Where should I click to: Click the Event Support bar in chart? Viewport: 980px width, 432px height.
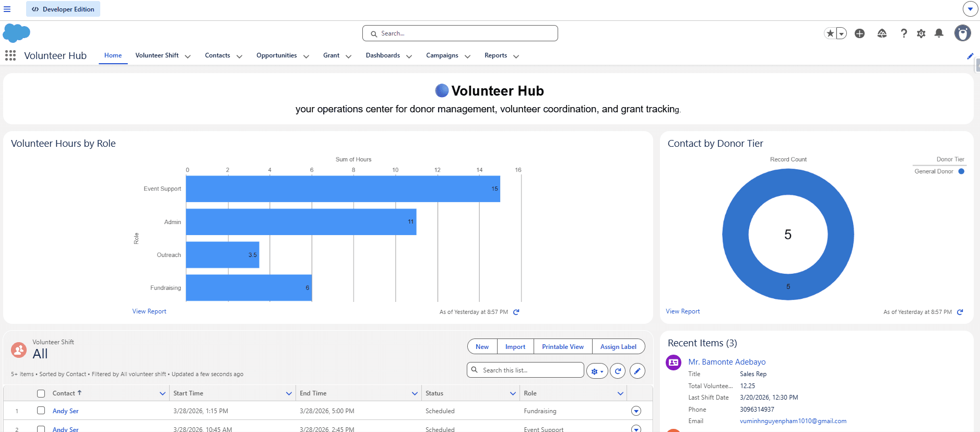(x=343, y=189)
